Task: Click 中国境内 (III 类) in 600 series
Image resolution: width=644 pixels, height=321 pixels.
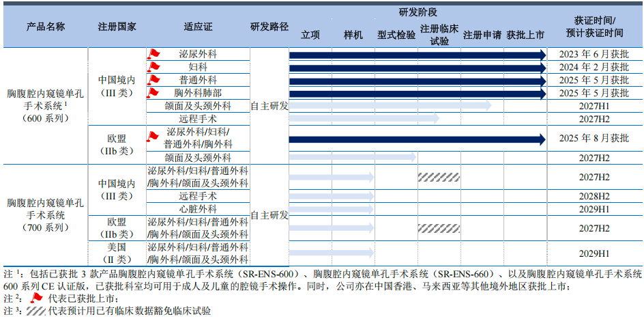Action: pos(117,86)
